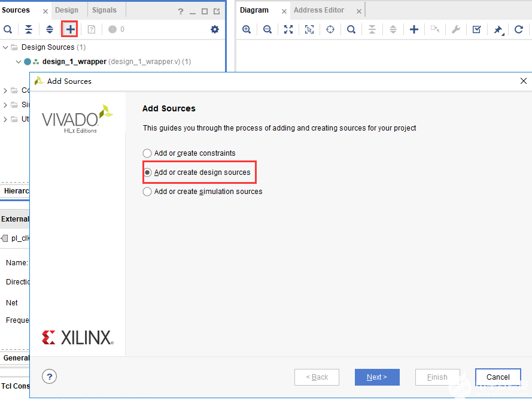The height and width of the screenshot is (400, 532).
Task: Expand Simulation Sources folder node
Action: pyautogui.click(x=5, y=105)
